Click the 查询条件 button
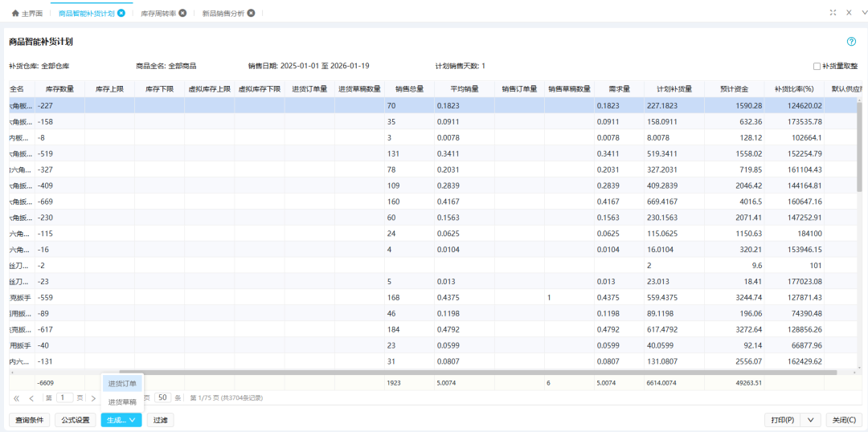This screenshot has width=868, height=432. click(29, 419)
